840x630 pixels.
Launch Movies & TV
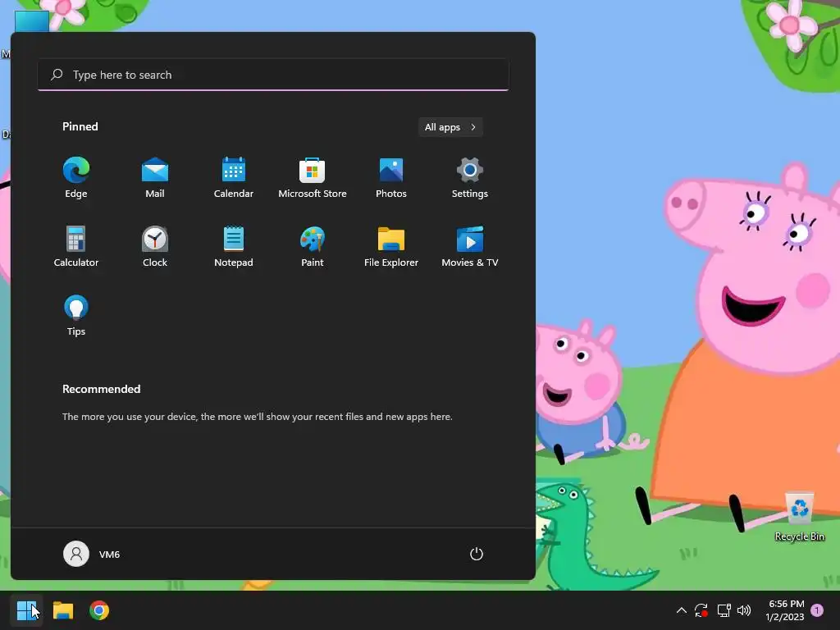click(470, 246)
